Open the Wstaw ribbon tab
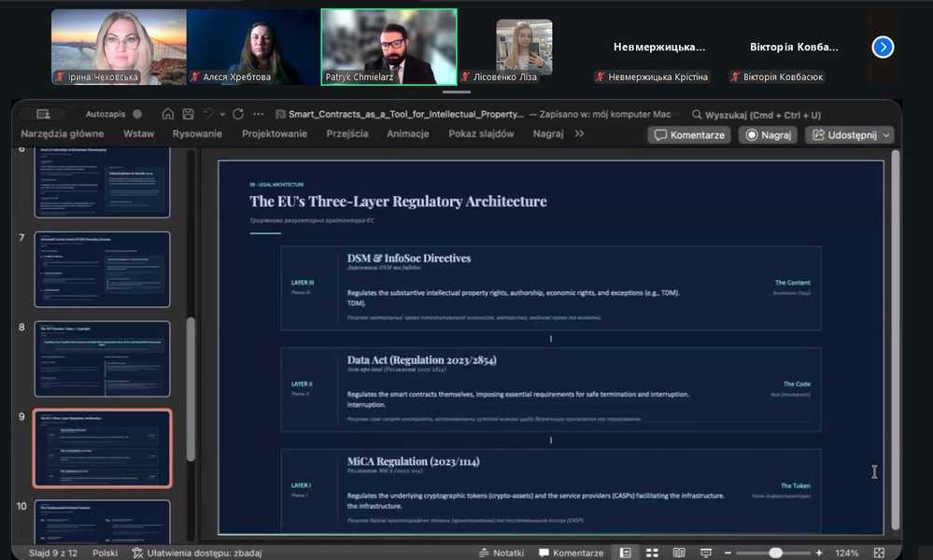Screen dimensions: 933x560 coord(138,134)
